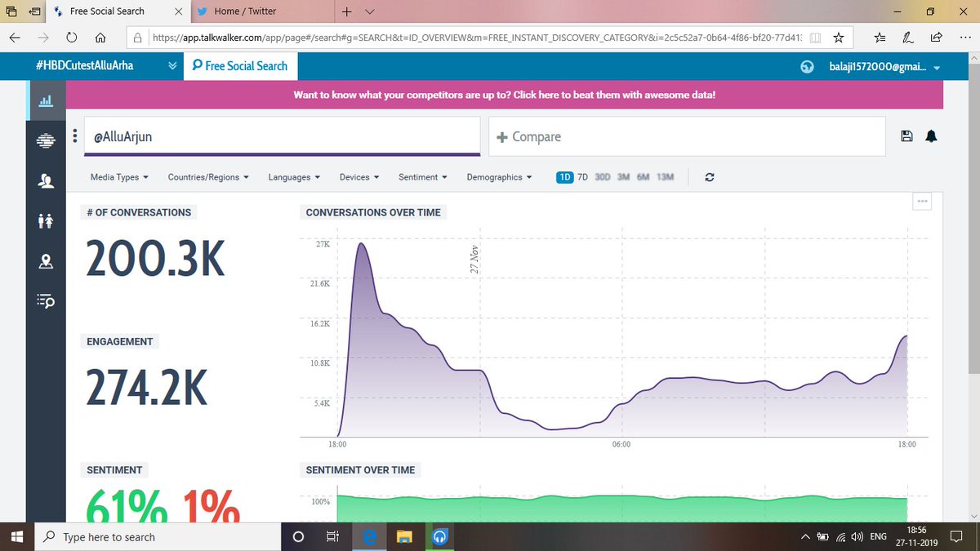Open the influencers panel in sidebar
This screenshot has height=551, width=980.
(46, 180)
